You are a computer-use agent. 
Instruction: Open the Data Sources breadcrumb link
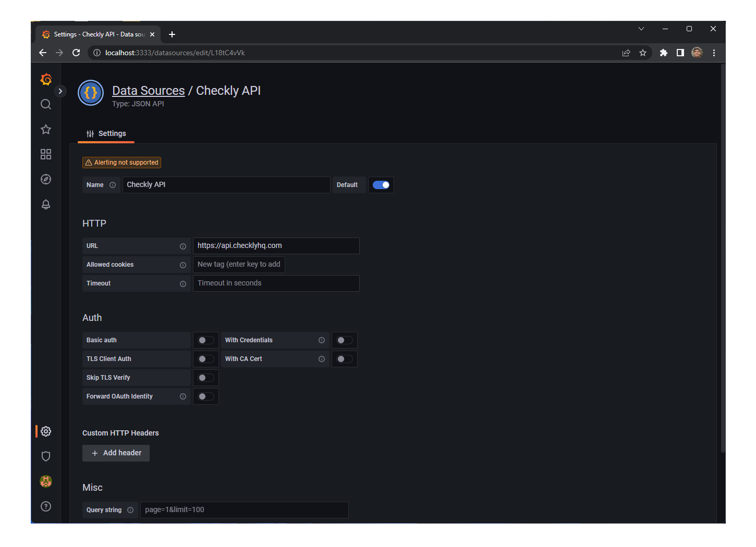(148, 90)
